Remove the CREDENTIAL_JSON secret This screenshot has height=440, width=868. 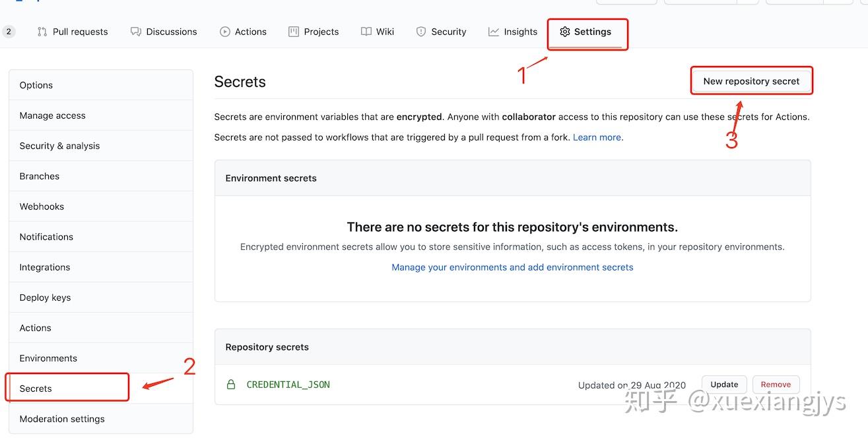pos(776,385)
